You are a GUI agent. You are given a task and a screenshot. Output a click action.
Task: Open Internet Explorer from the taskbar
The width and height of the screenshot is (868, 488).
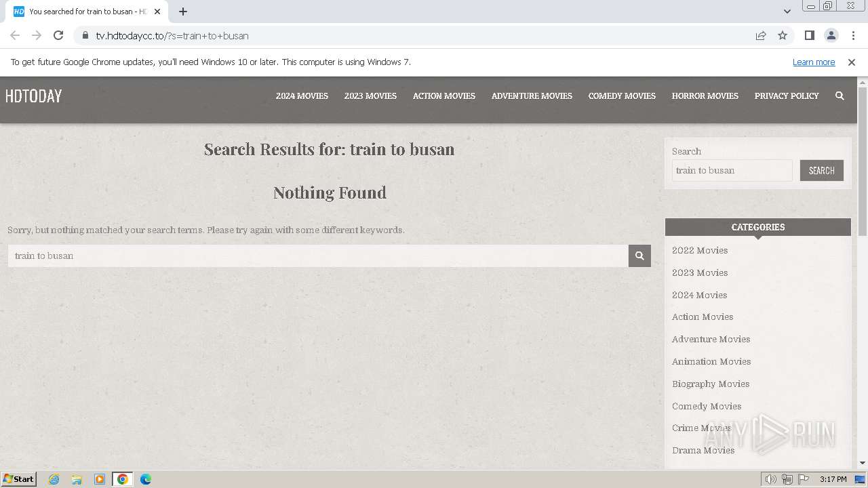point(54,479)
